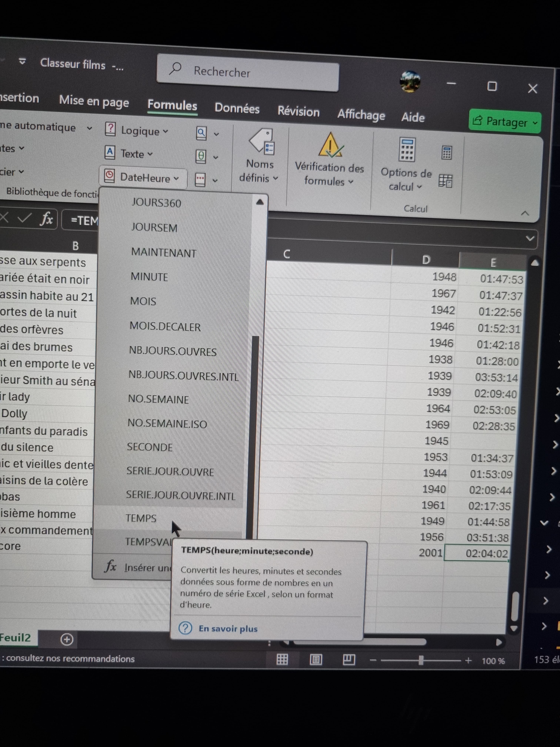This screenshot has height=747, width=560.
Task: Open the Révision tab
Action: pos(298,112)
